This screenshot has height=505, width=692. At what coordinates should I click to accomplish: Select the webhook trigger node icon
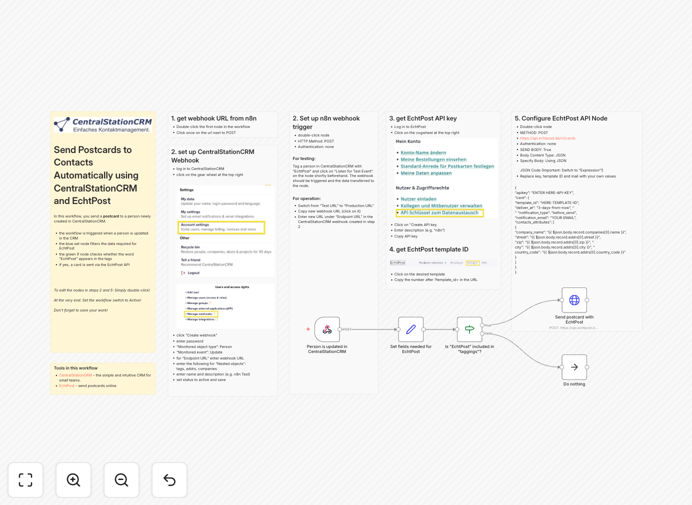click(x=327, y=329)
